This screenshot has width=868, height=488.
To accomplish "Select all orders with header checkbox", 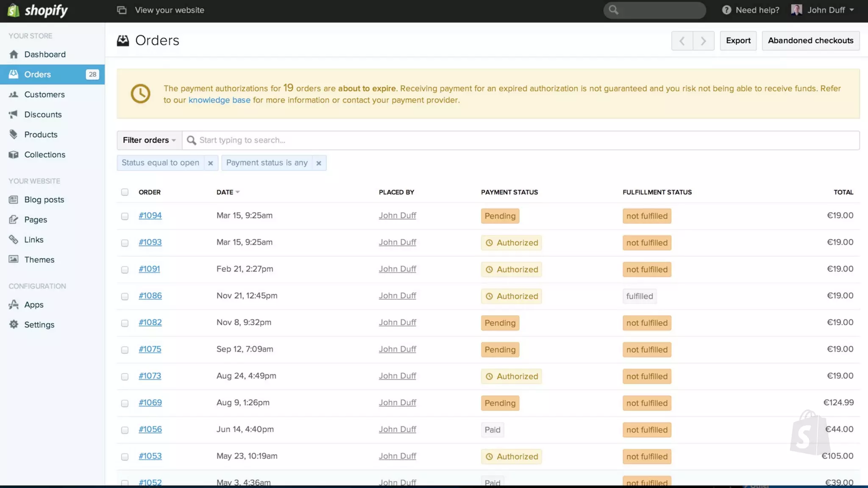I will tap(125, 192).
